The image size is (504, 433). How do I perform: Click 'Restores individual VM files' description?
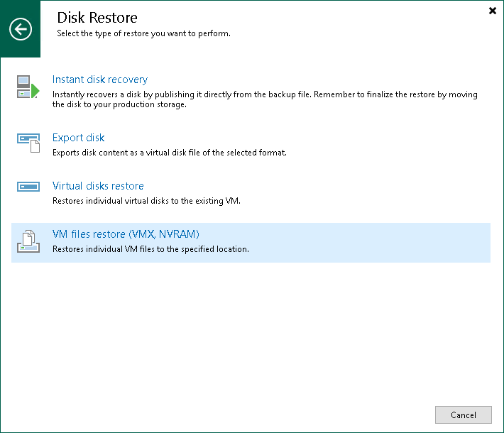click(150, 249)
